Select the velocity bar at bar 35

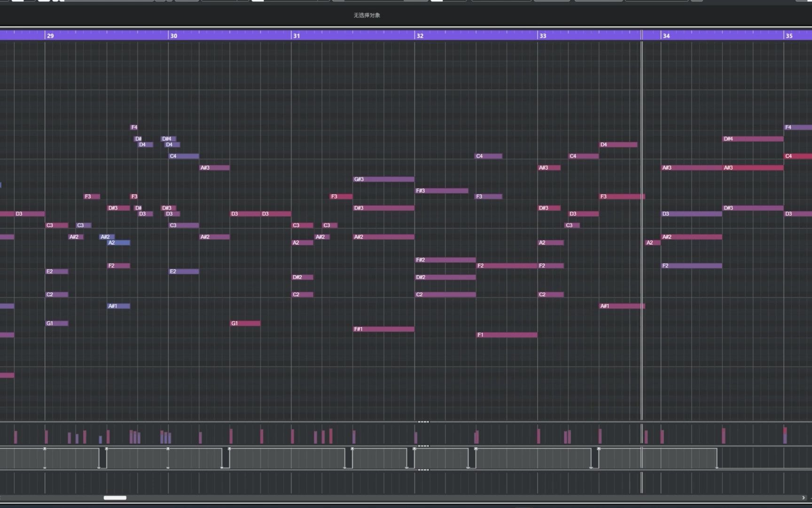(x=785, y=435)
